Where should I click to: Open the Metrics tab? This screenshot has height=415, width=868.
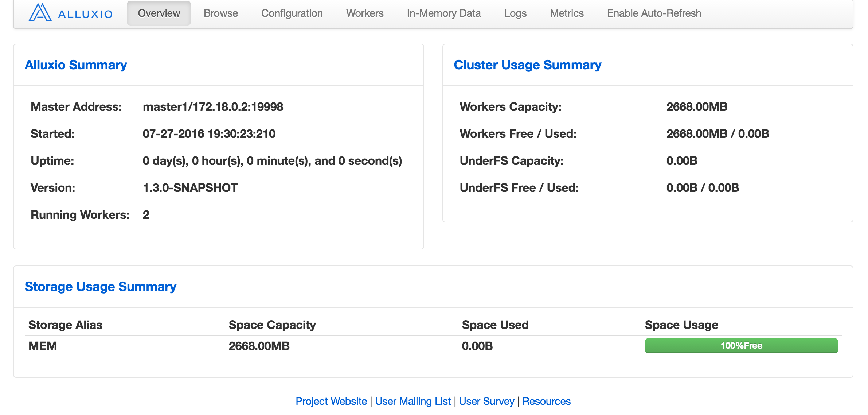(x=567, y=13)
